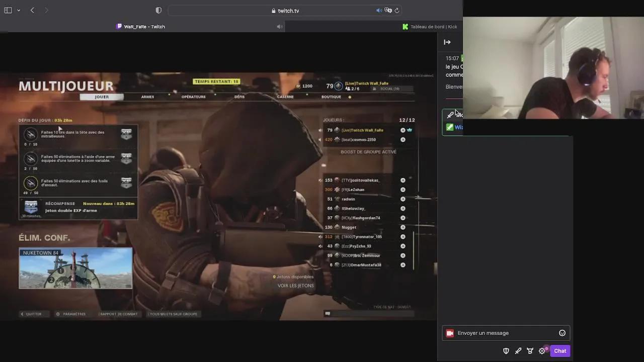Open the Safari sidebar toggle icon

coord(8,10)
